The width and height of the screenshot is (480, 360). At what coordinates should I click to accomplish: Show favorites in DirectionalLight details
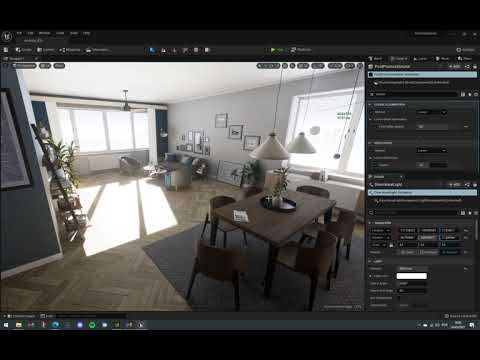click(470, 213)
